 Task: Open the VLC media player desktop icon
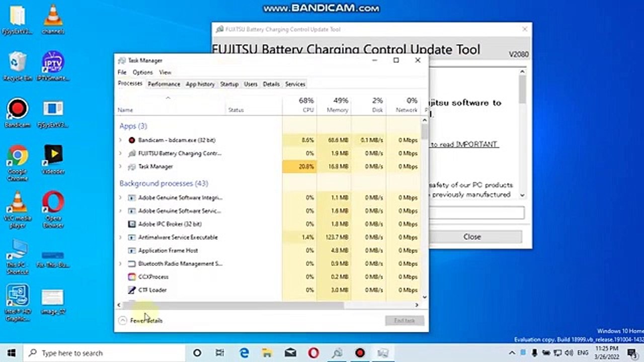tap(18, 210)
